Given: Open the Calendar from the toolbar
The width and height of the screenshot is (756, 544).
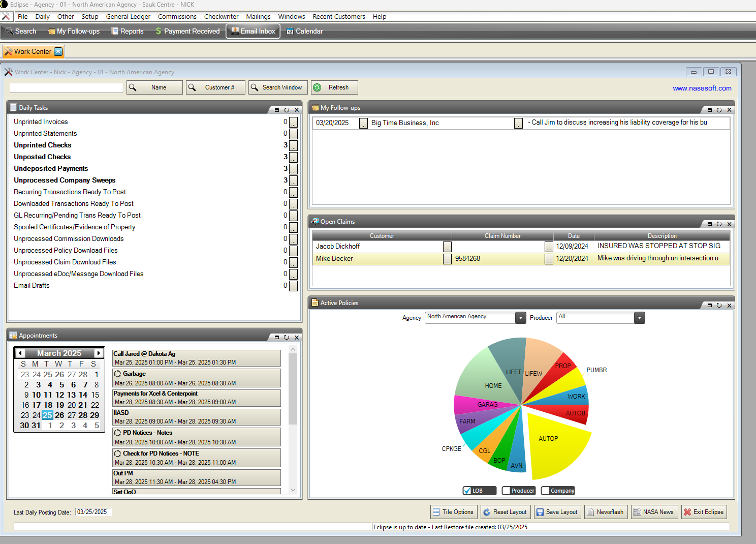Looking at the screenshot, I should click(304, 31).
